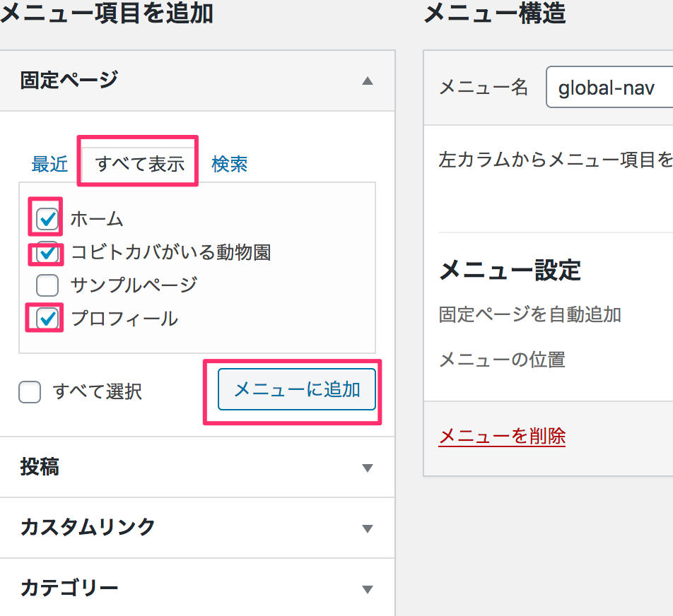Collapse the 固定ページ panel arrow
The height and width of the screenshot is (616, 673).
click(x=367, y=81)
